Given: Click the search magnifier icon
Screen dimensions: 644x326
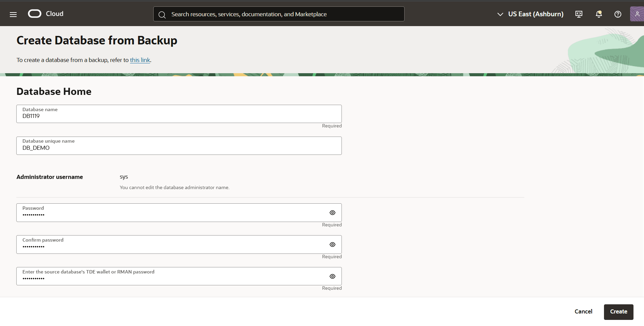Looking at the screenshot, I should pyautogui.click(x=162, y=15).
